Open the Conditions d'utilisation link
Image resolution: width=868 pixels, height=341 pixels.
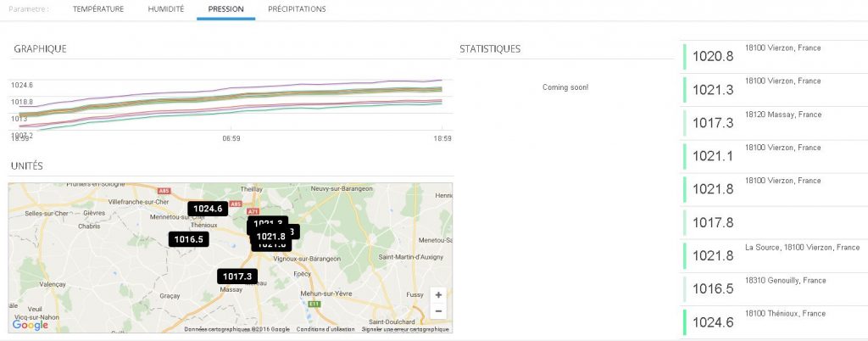pos(325,329)
